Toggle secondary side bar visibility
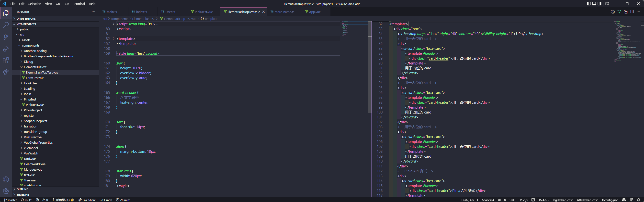Viewport: 644px width, 202px height. pyautogui.click(x=599, y=4)
